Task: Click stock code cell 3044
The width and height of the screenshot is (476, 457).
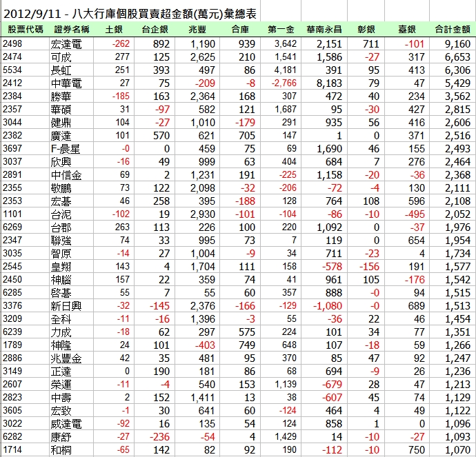Action: (x=12, y=122)
